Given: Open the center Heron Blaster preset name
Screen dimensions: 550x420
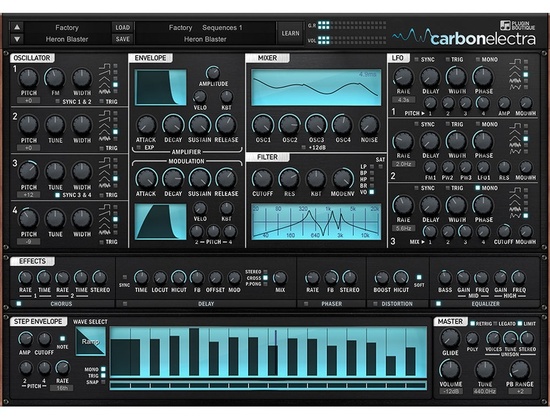Looking at the screenshot, I should tap(205, 39).
